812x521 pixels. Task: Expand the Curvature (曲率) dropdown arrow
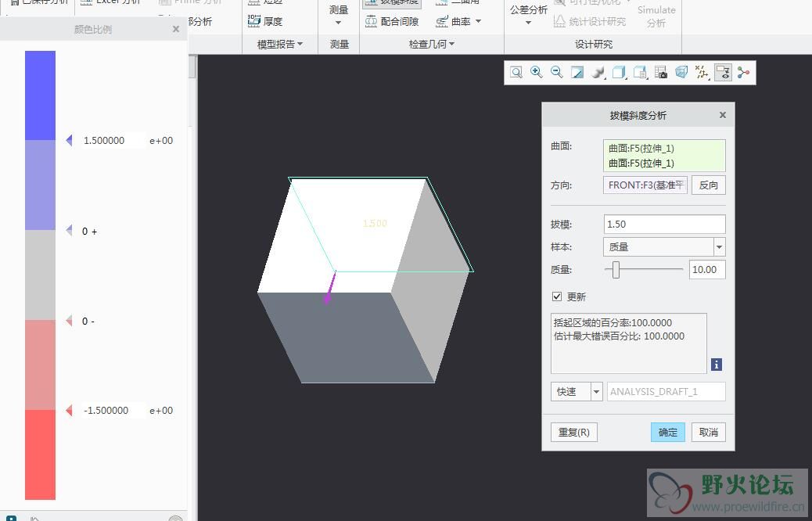(x=479, y=21)
